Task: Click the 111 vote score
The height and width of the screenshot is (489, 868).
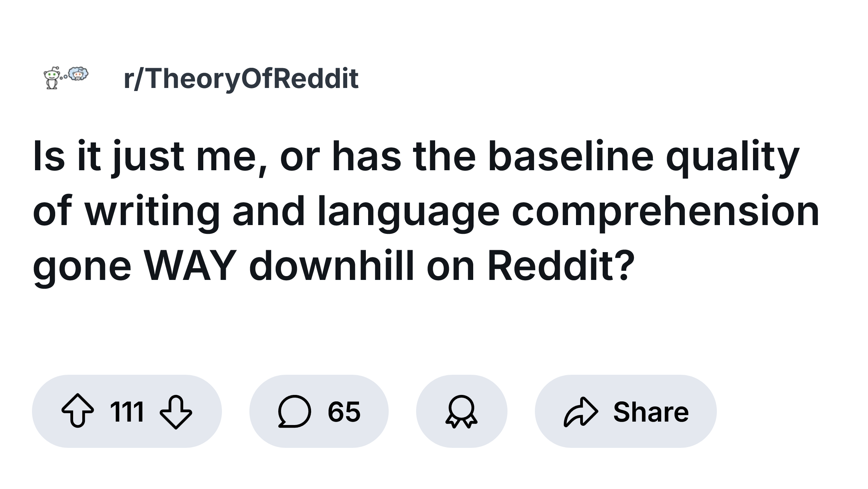Action: pos(127,412)
